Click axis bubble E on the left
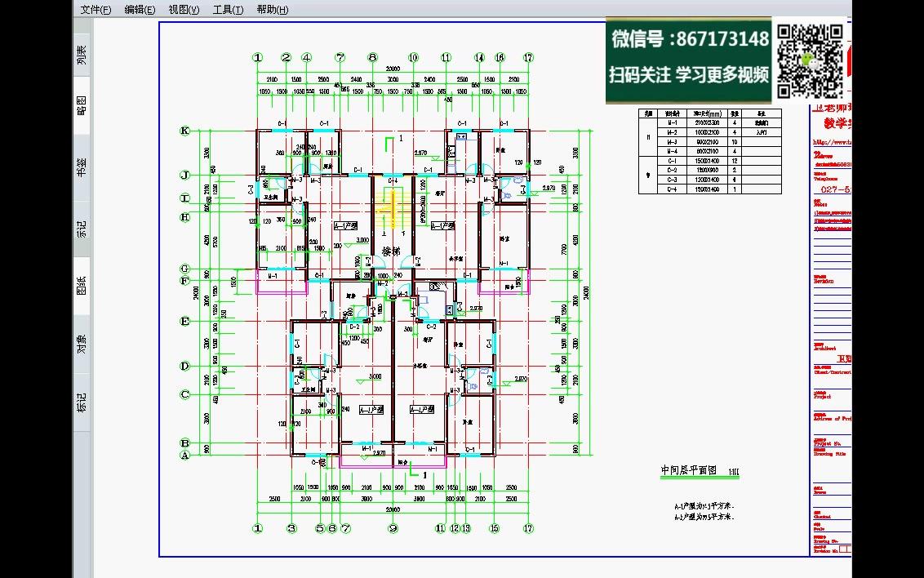The height and width of the screenshot is (578, 924). [x=185, y=321]
